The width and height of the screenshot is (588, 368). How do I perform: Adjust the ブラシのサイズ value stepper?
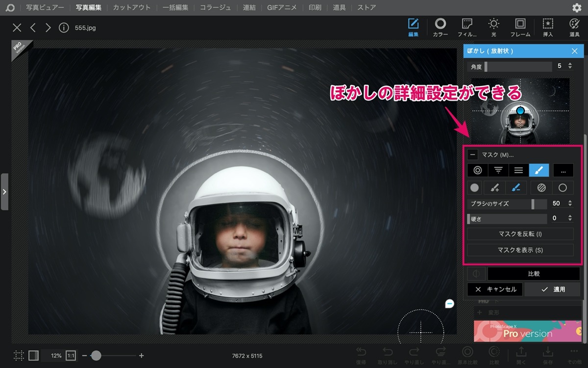click(x=570, y=203)
